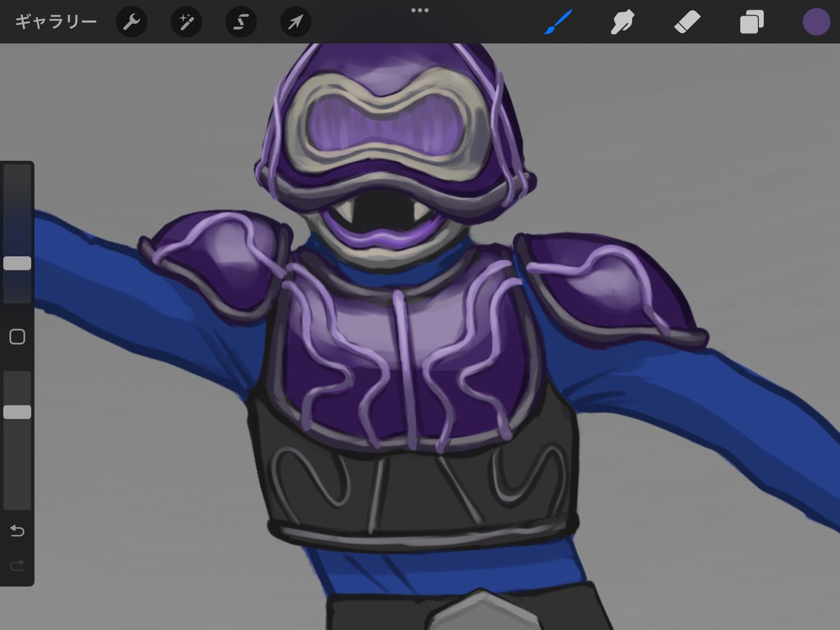This screenshot has height=630, width=840.
Task: Select the Brush tool
Action: point(558,22)
